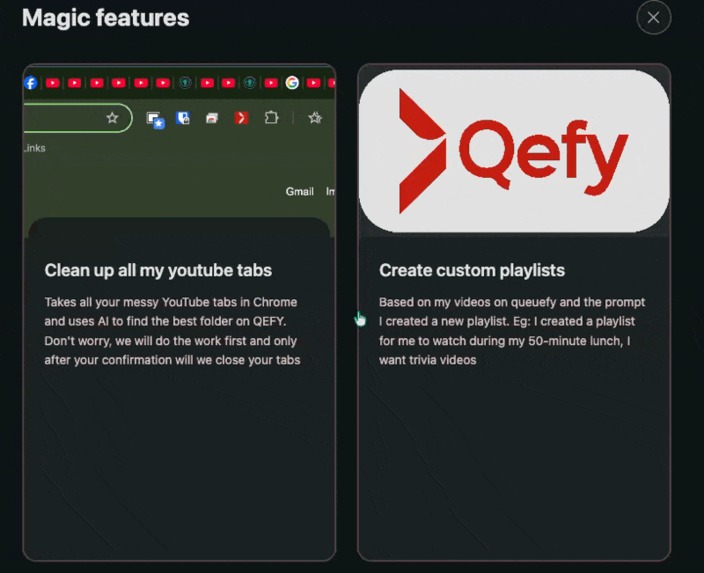Viewport: 704px width, 573px height.
Task: Click the red Qefy extension icon in toolbar preview
Action: [241, 118]
